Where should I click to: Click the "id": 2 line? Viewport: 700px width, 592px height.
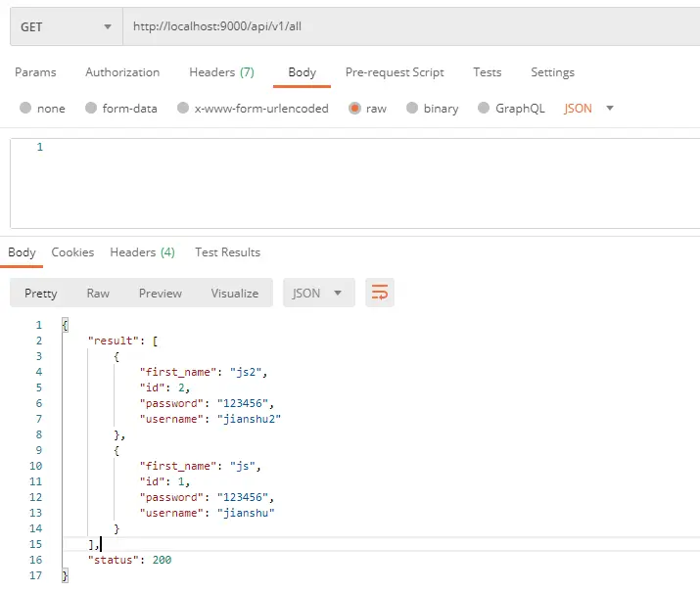(x=164, y=387)
